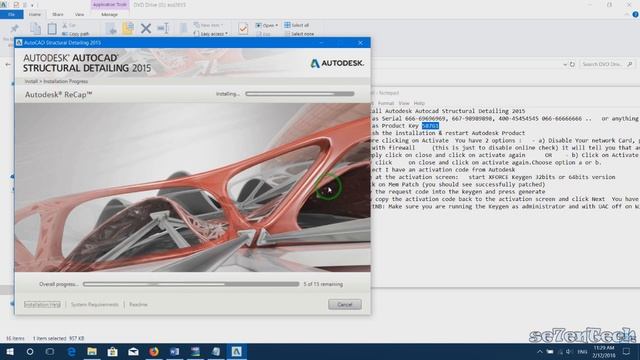This screenshot has width=640, height=360.
Task: Click Select none in Explorer ribbon
Action: pos(299,34)
